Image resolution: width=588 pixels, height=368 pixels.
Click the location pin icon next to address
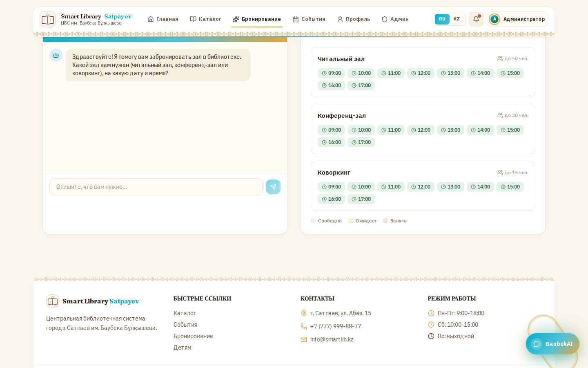304,313
